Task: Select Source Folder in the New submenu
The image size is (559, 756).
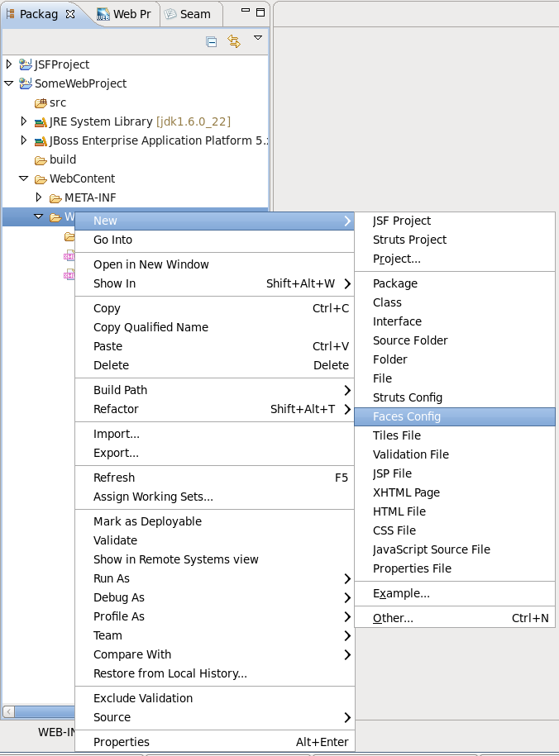Action: pyautogui.click(x=455, y=340)
